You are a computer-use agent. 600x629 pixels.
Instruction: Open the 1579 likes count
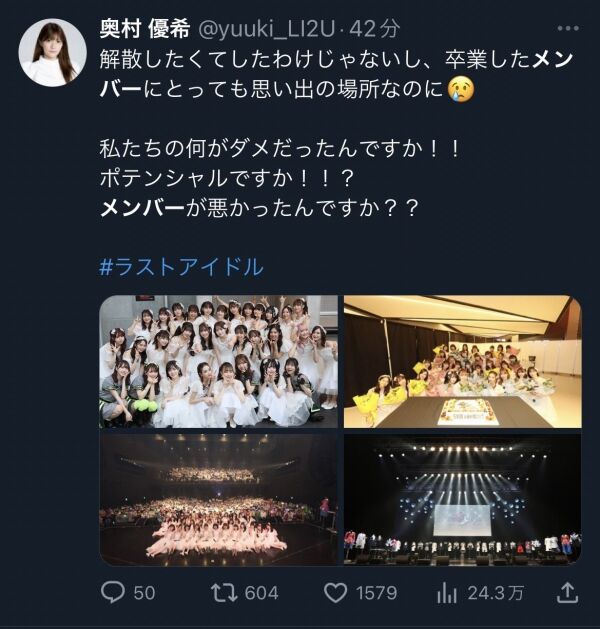pos(377,593)
